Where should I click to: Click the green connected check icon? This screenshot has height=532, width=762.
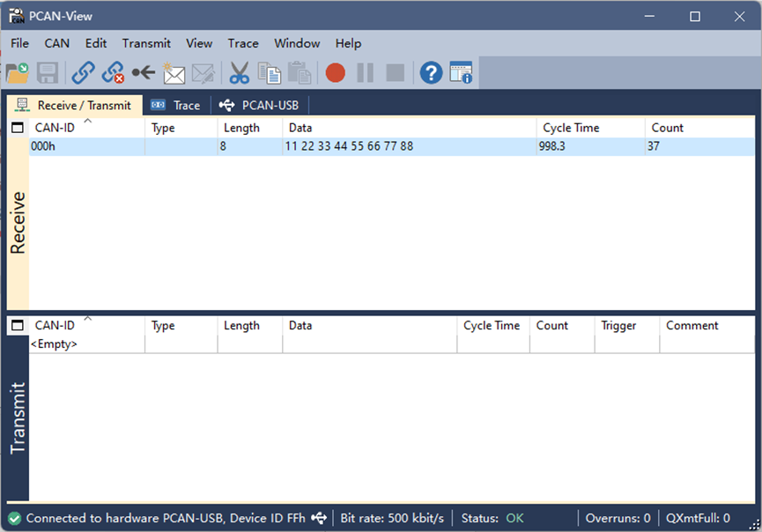[x=14, y=519]
